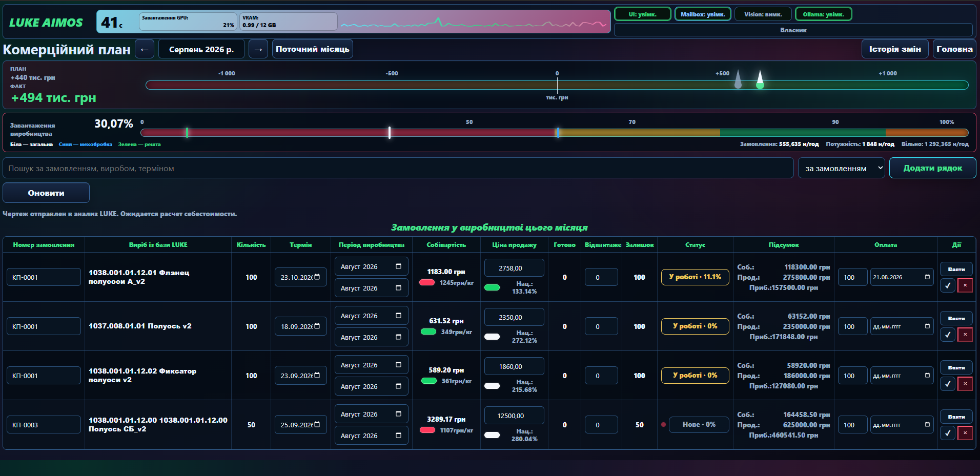Toggle red cost indicator under 1183.00 грн
Image resolution: width=980 pixels, height=476 pixels.
point(427,282)
